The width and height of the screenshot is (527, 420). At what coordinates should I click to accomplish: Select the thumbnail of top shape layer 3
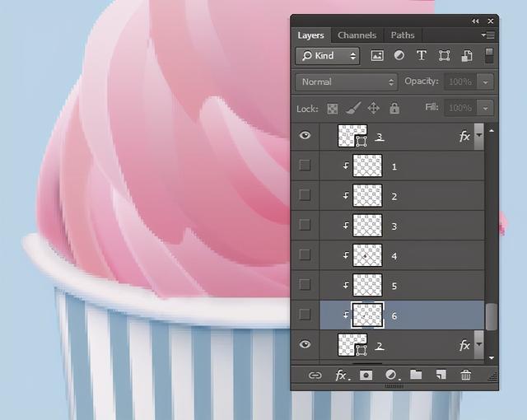tap(352, 136)
